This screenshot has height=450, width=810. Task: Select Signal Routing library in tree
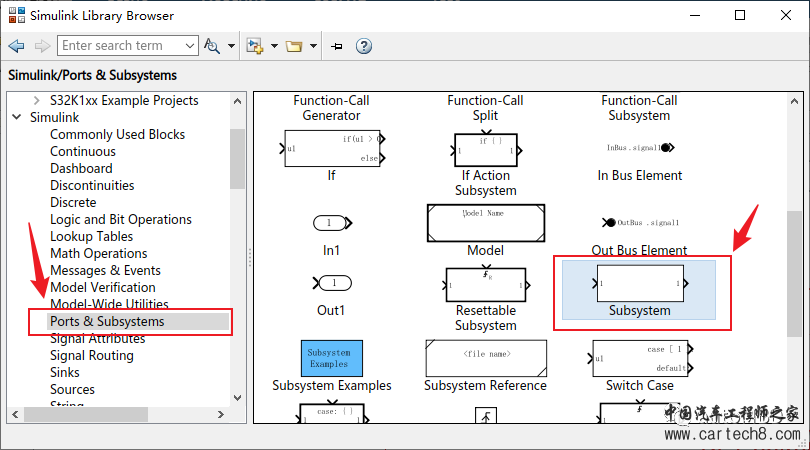[x=92, y=355]
